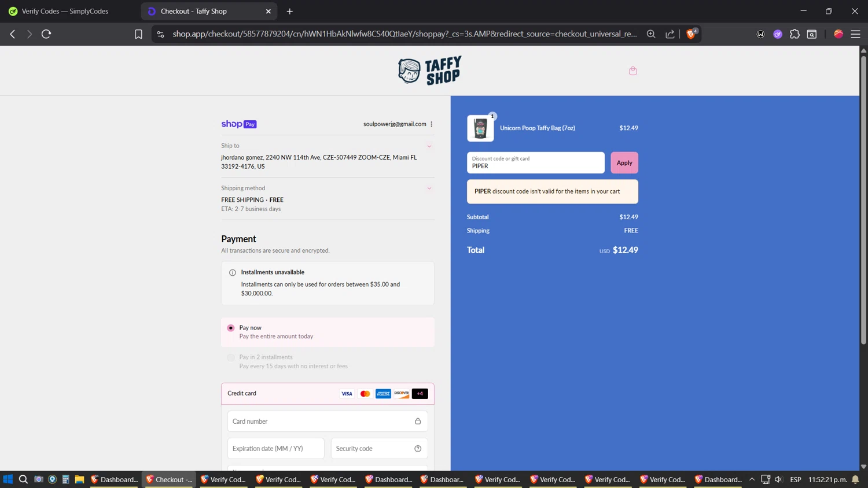
Task: Share this page link
Action: 670,34
